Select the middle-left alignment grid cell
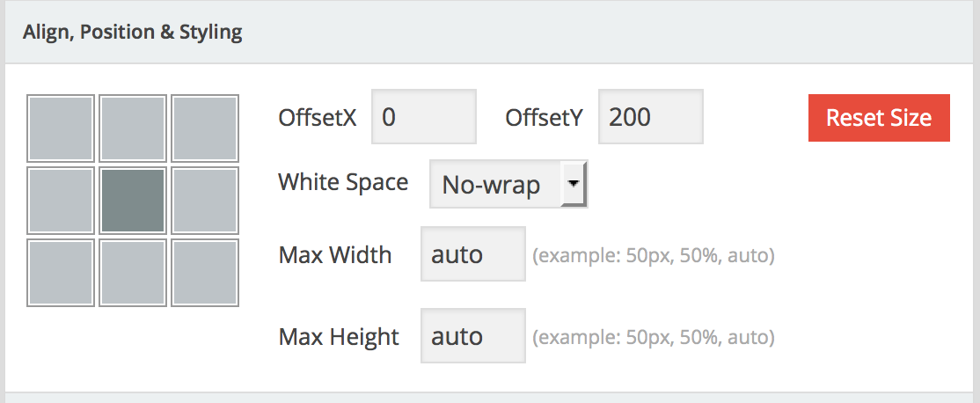The image size is (980, 403). point(61,201)
